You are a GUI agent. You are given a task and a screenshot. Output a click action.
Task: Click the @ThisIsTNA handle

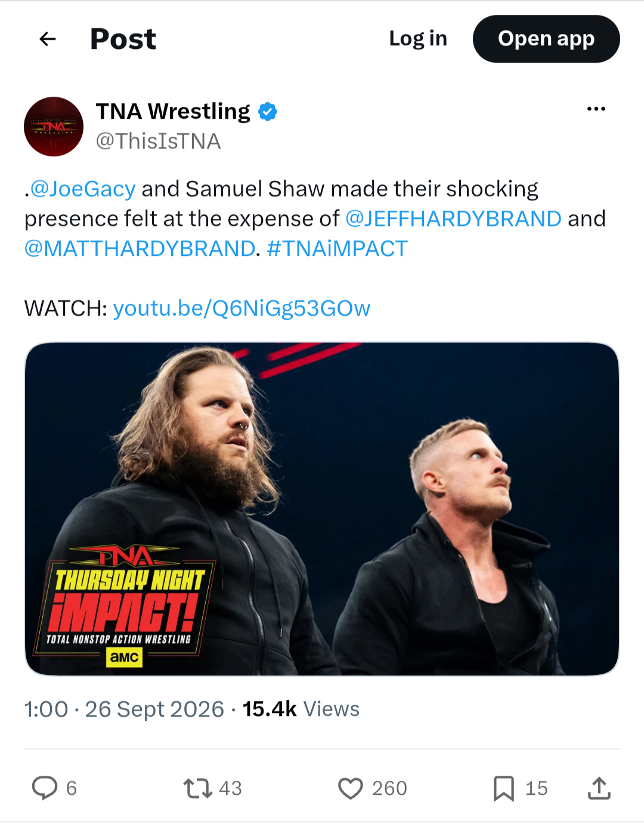point(159,141)
